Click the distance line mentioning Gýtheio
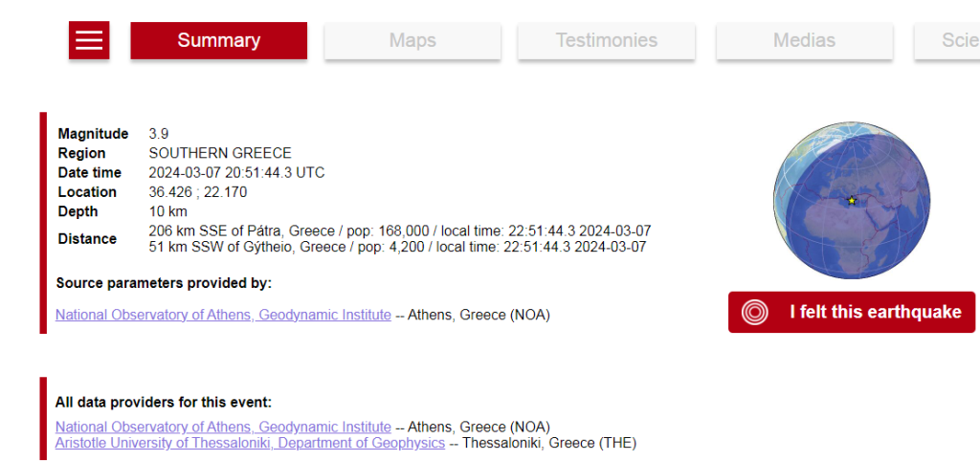The width and height of the screenshot is (980, 461). (x=397, y=247)
